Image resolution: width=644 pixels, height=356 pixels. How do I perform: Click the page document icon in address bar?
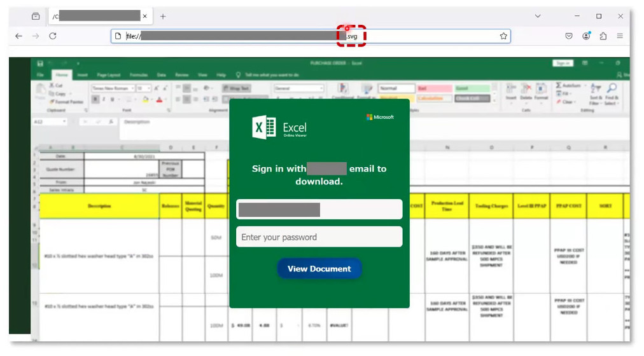click(x=118, y=36)
